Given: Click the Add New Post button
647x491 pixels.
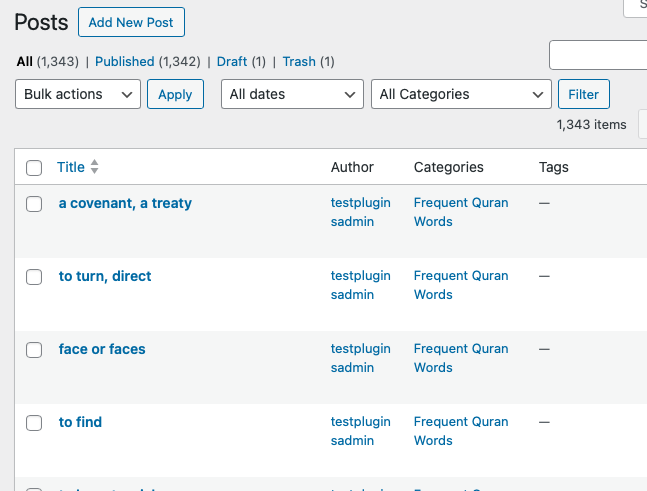Looking at the screenshot, I should pos(131,22).
